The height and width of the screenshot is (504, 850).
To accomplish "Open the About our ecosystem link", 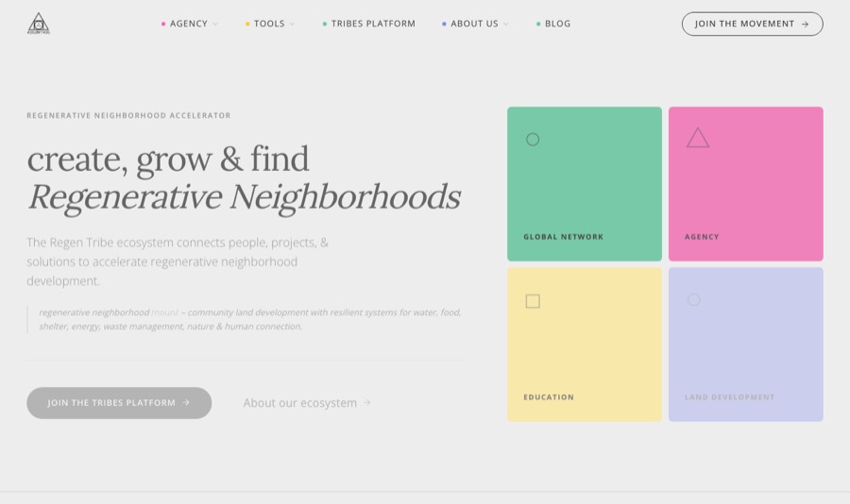I will (307, 403).
